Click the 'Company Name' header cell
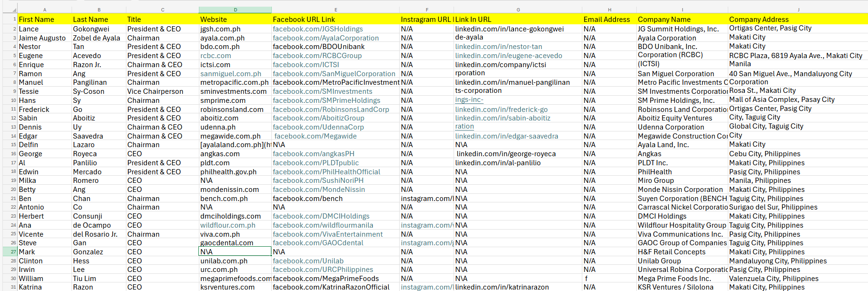The image size is (868, 291). (682, 20)
